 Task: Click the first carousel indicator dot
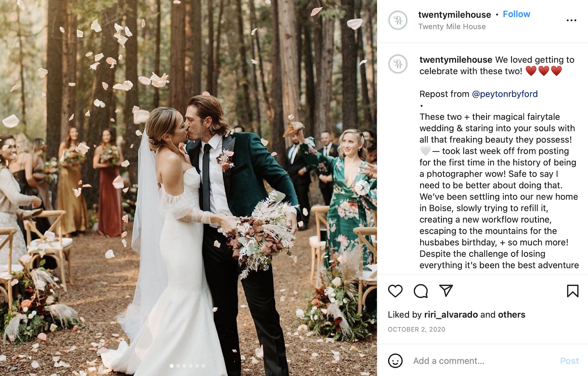[172, 366]
